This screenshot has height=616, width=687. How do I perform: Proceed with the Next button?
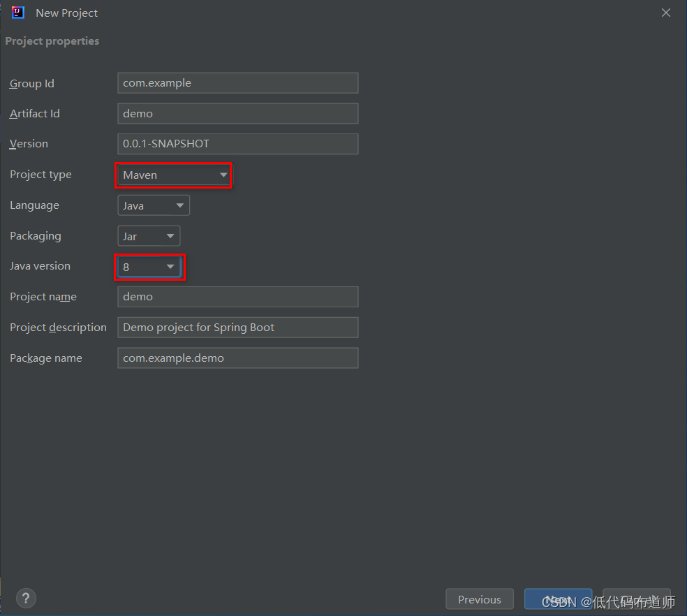pos(559,599)
